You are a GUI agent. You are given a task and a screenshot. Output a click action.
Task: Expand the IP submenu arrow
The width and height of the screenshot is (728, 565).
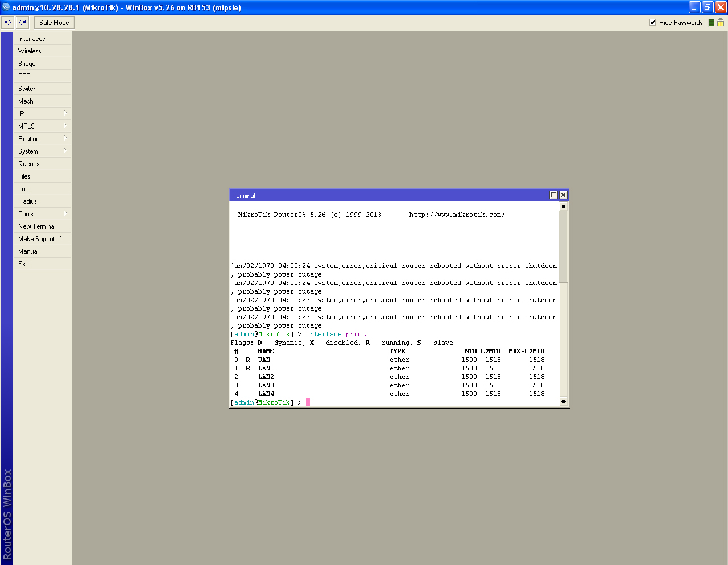coord(65,113)
